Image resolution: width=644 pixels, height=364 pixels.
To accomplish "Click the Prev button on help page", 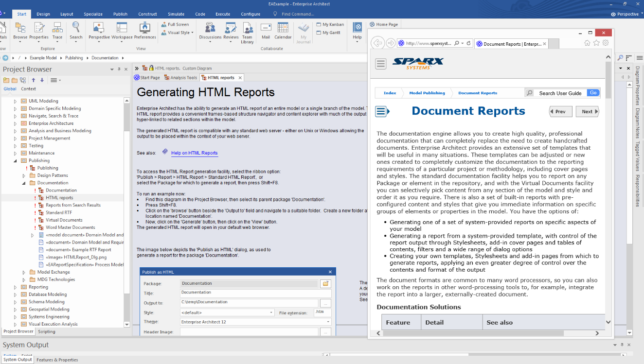I will 560,111.
